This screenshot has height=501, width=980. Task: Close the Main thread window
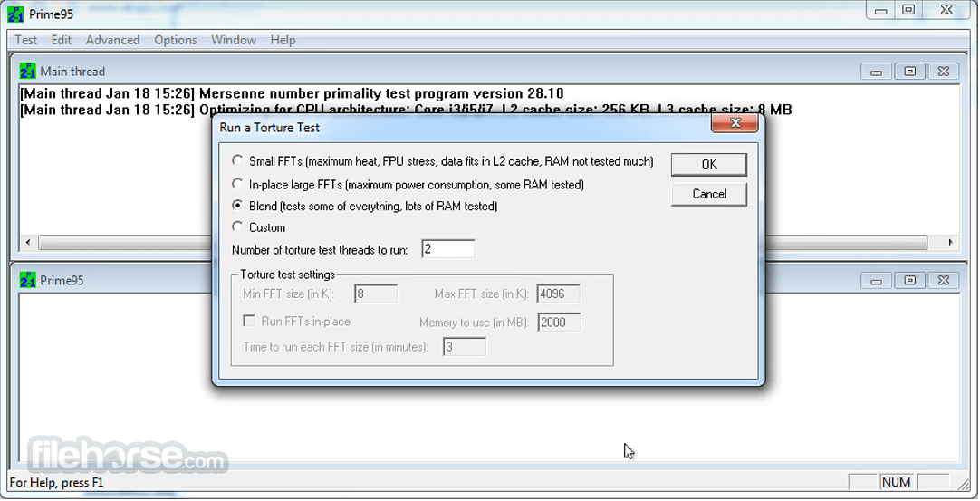click(943, 72)
